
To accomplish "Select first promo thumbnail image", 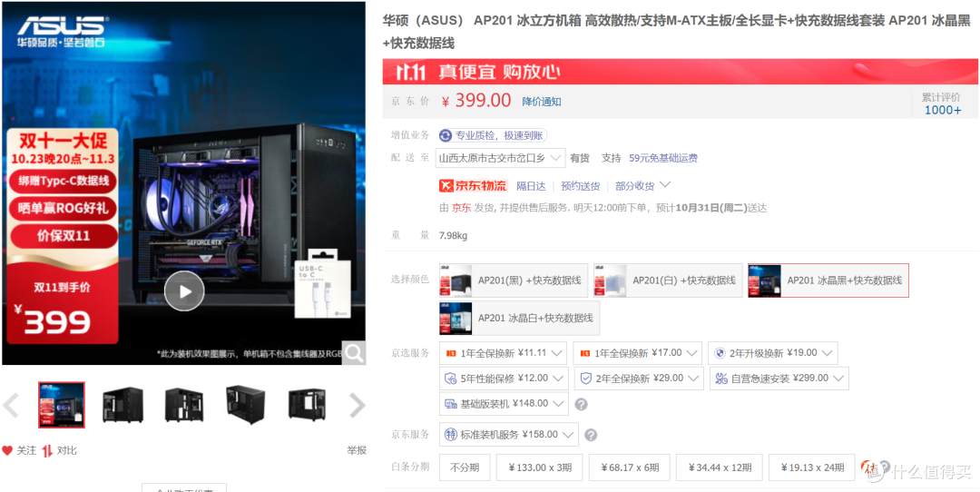I will coord(62,405).
